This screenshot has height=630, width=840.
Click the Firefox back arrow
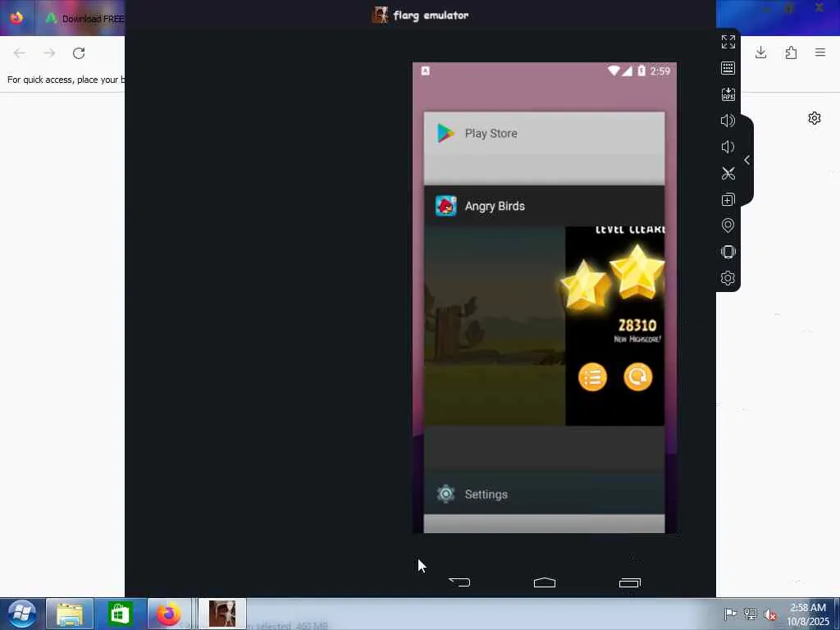[20, 53]
